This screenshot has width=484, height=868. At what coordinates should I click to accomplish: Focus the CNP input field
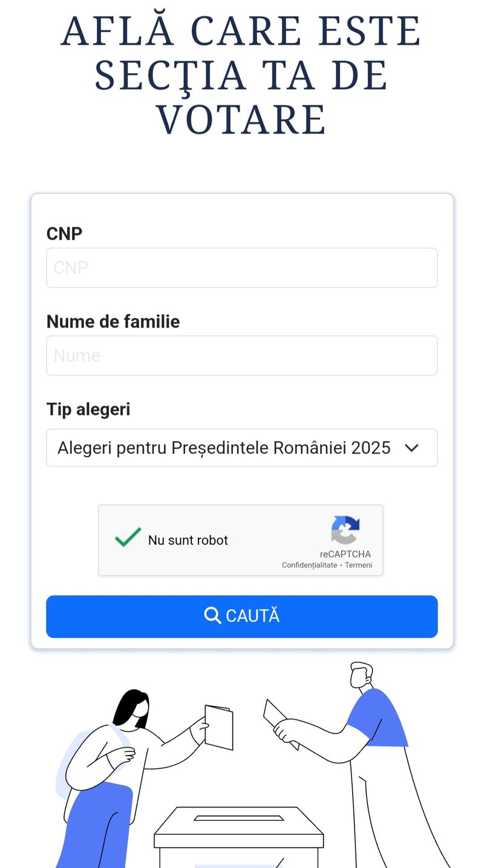(x=242, y=267)
